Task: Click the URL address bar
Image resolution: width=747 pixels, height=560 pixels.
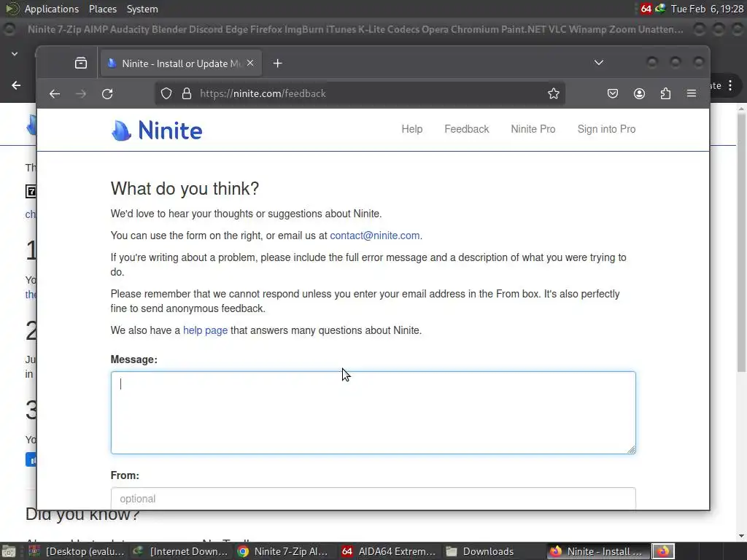Action: pos(360,93)
